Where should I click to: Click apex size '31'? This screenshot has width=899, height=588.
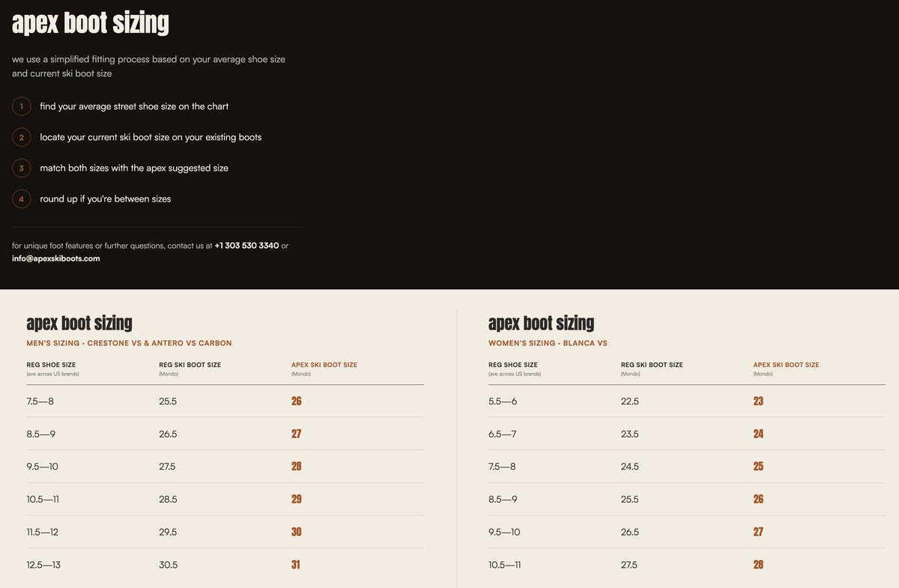(296, 565)
